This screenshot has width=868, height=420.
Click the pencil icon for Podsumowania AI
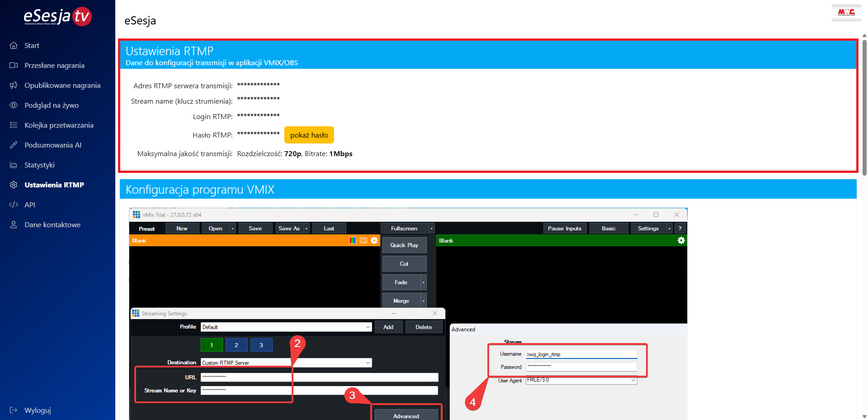[14, 145]
